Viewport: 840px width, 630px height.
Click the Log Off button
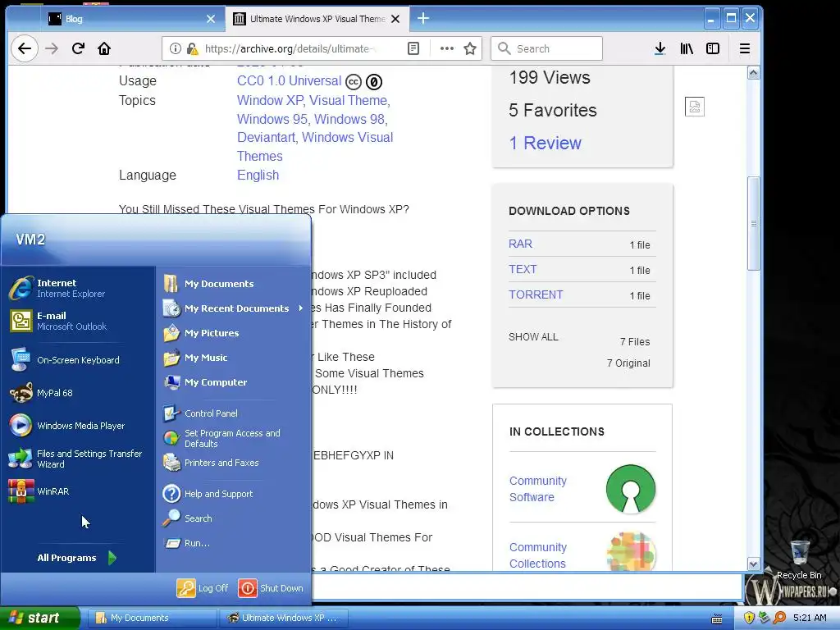[x=203, y=587]
